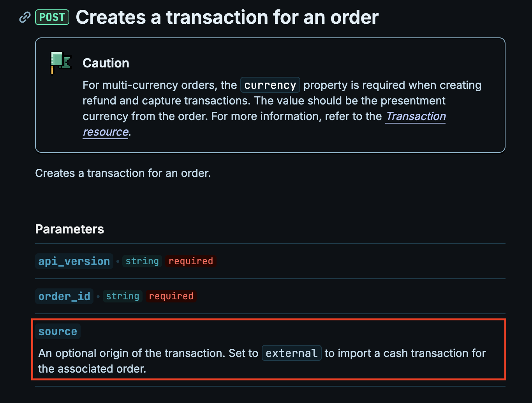532x403 pixels.
Task: Click the summary sentence below the Caution box
Action: (x=123, y=173)
